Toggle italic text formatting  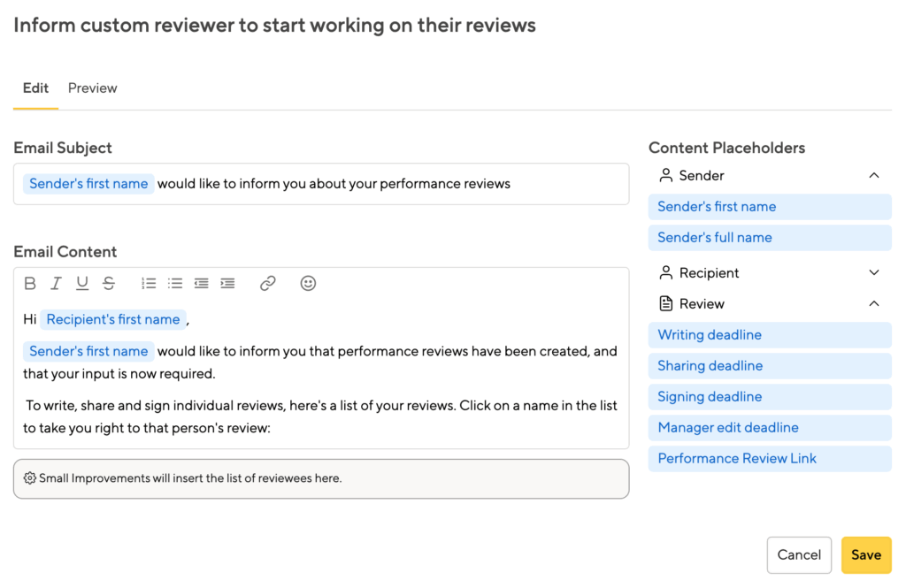tap(56, 284)
